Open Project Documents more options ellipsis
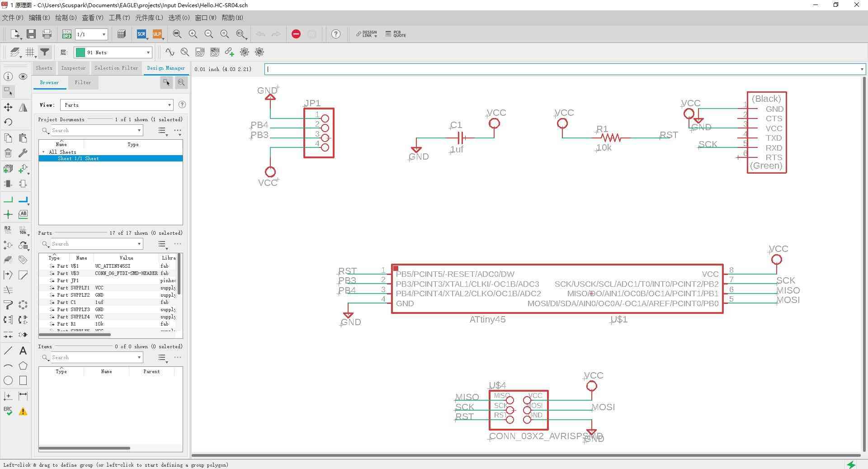The width and height of the screenshot is (868, 469). coord(178,130)
